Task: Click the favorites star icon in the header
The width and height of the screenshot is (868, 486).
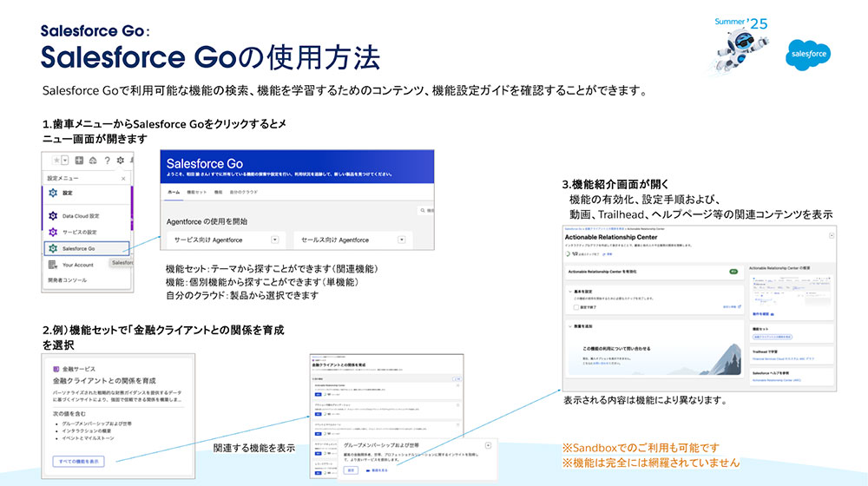Action: tap(56, 161)
